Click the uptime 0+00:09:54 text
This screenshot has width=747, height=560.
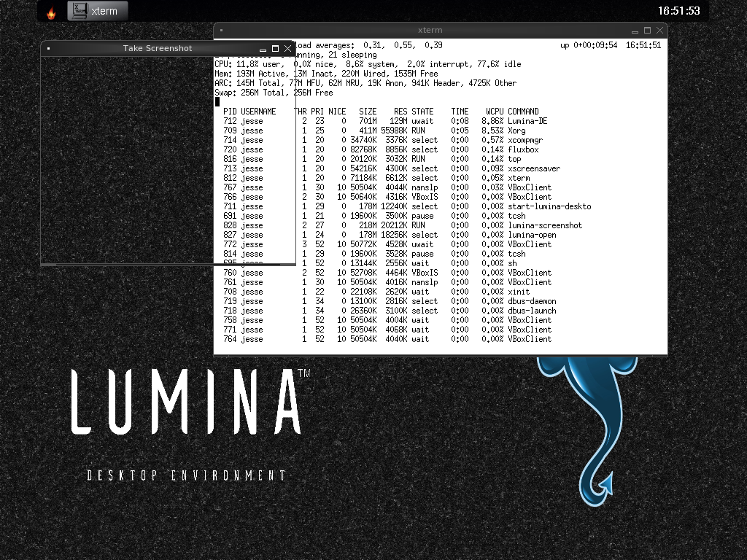click(x=589, y=45)
